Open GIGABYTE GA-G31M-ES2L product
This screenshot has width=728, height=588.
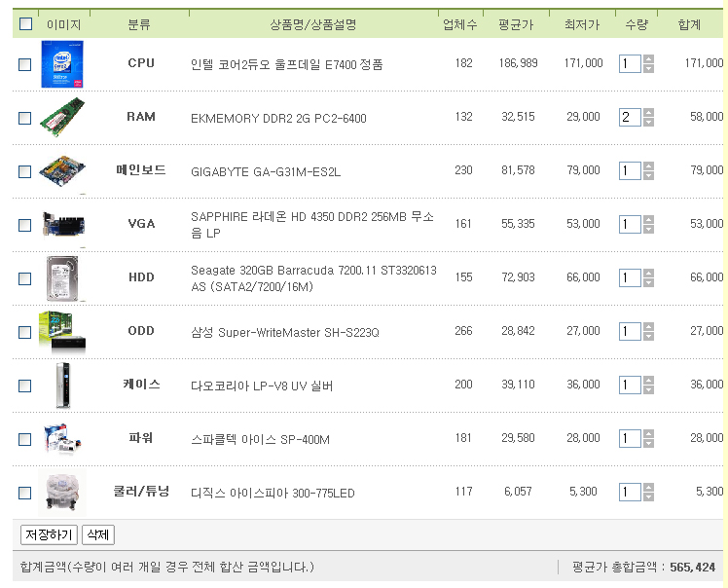266,172
